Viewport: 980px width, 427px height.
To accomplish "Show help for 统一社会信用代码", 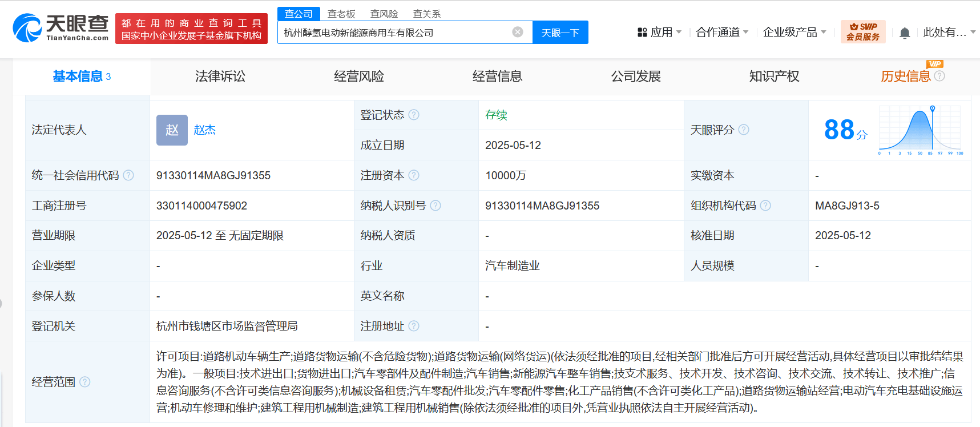I will tap(128, 175).
